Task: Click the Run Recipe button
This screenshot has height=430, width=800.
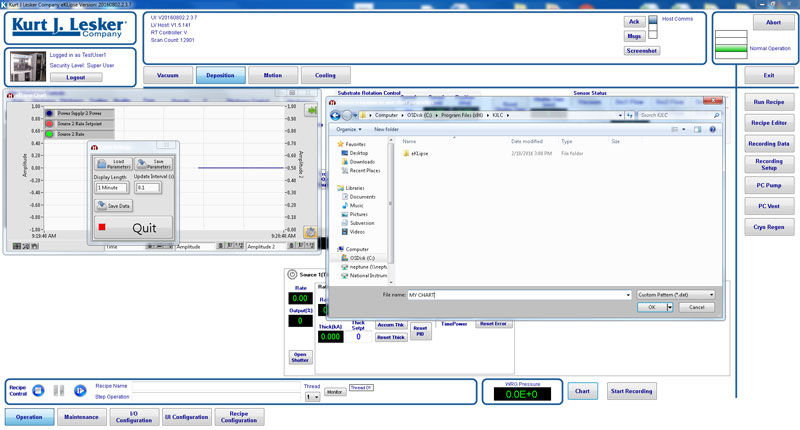Action: pyautogui.click(x=769, y=102)
